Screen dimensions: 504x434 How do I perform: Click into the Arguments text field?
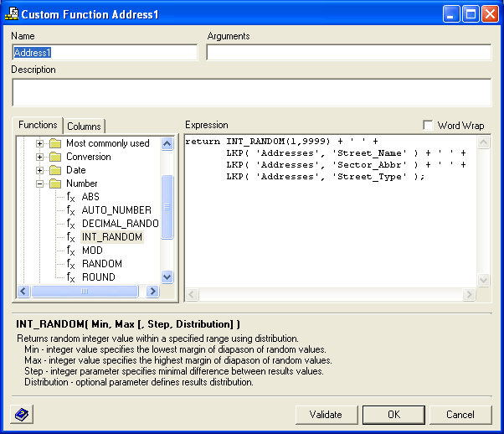click(x=348, y=53)
